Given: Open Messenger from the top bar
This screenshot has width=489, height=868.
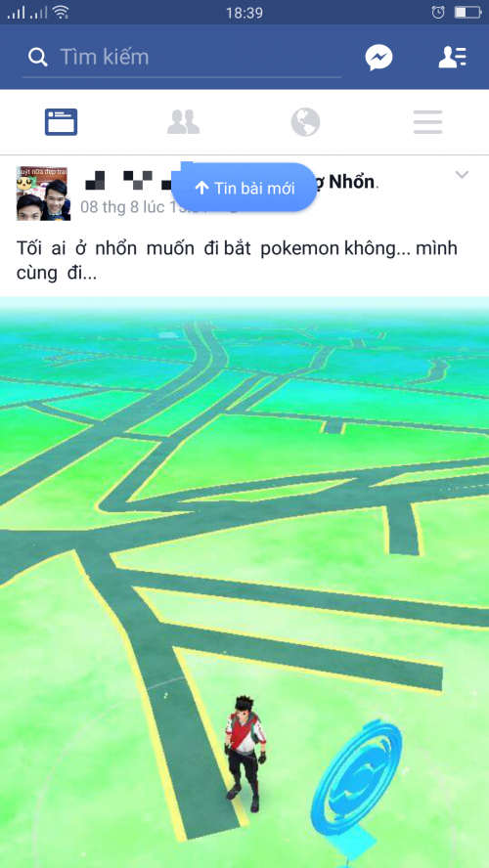Looking at the screenshot, I should [x=378, y=57].
